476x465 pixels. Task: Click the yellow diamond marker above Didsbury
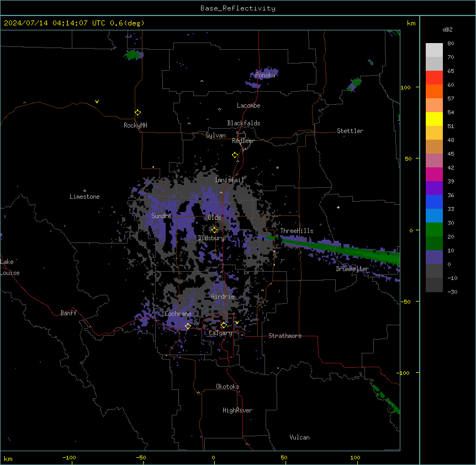click(215, 230)
